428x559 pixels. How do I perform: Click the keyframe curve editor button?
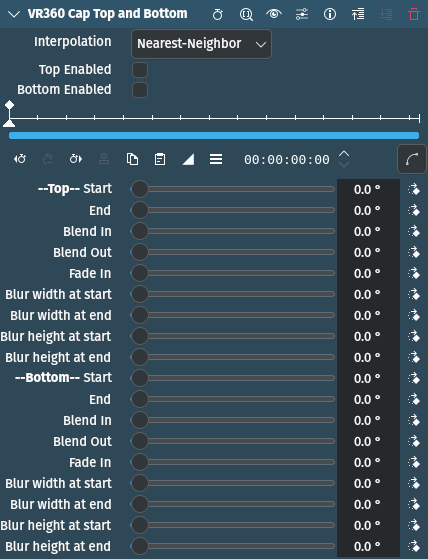point(412,159)
